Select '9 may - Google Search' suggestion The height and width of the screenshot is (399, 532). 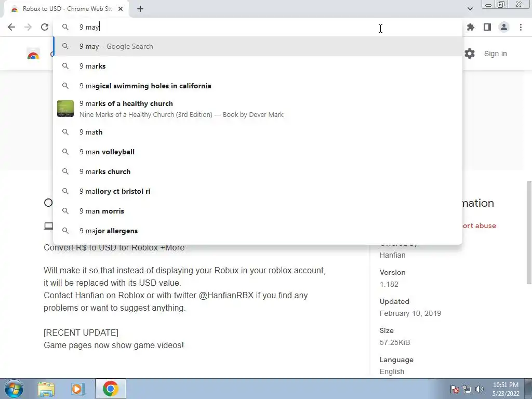(258, 46)
